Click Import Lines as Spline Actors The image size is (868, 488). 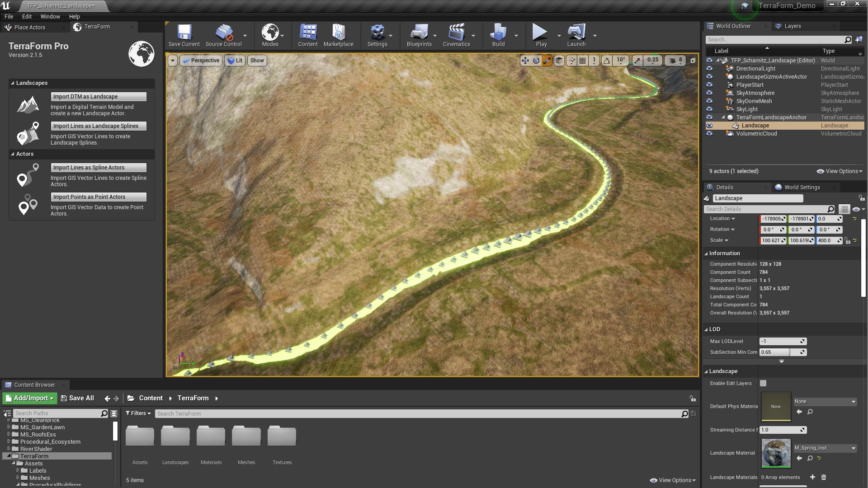click(99, 168)
